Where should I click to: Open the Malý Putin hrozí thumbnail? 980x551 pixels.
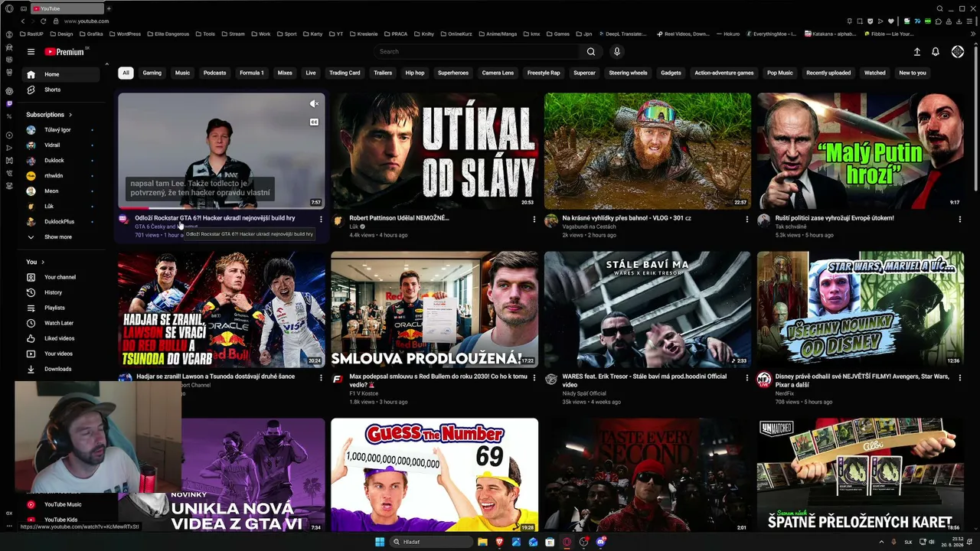[861, 151]
